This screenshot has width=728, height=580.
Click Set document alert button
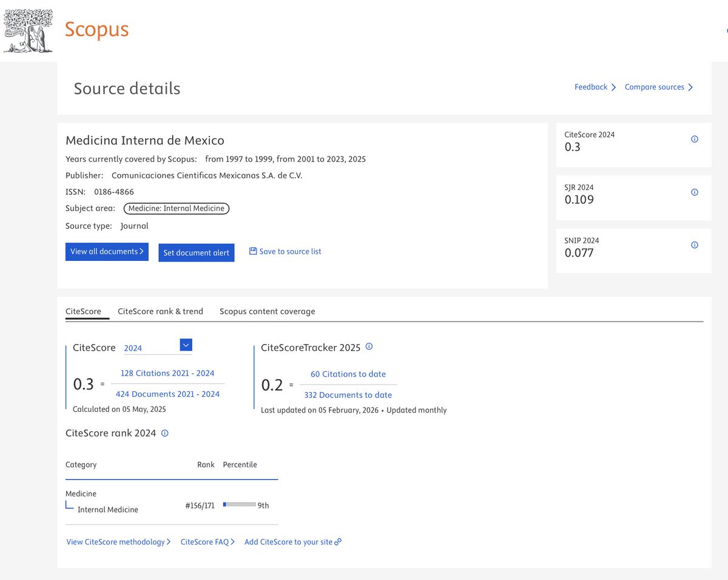click(197, 253)
